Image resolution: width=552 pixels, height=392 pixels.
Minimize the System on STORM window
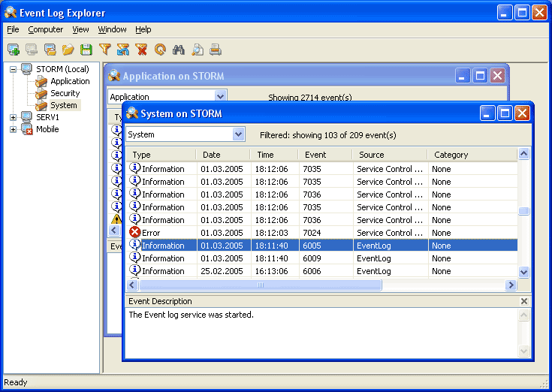(487, 113)
